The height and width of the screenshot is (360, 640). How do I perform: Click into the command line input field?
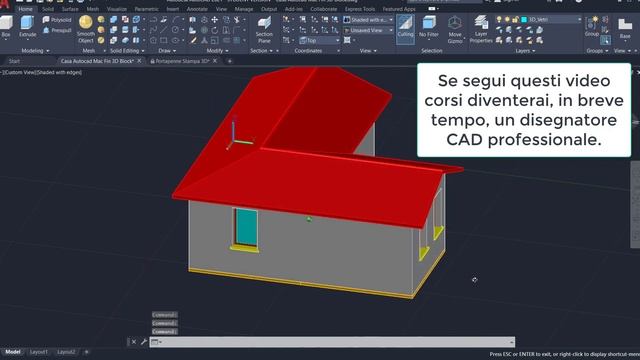(x=332, y=342)
